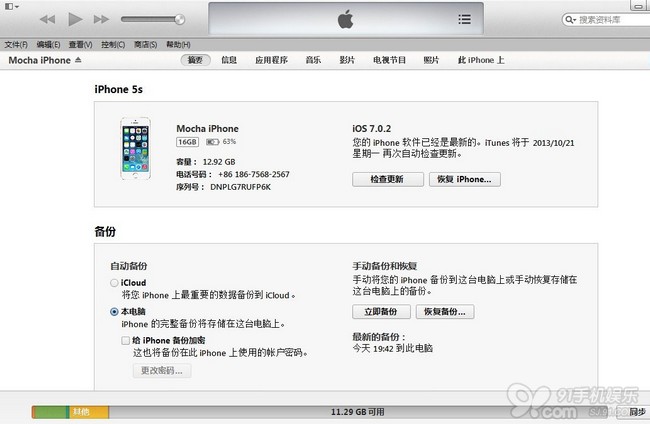Open the 控制(C) menu

pos(113,44)
